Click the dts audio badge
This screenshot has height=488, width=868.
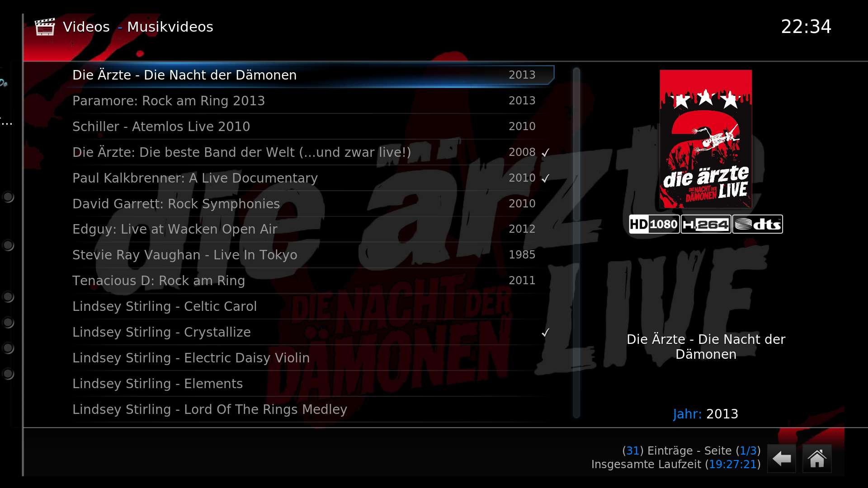[757, 224]
